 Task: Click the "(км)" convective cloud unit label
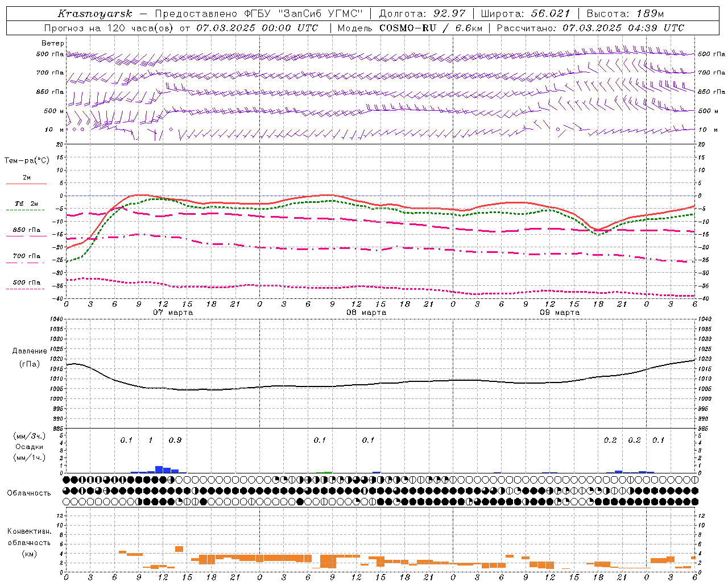tap(30, 554)
